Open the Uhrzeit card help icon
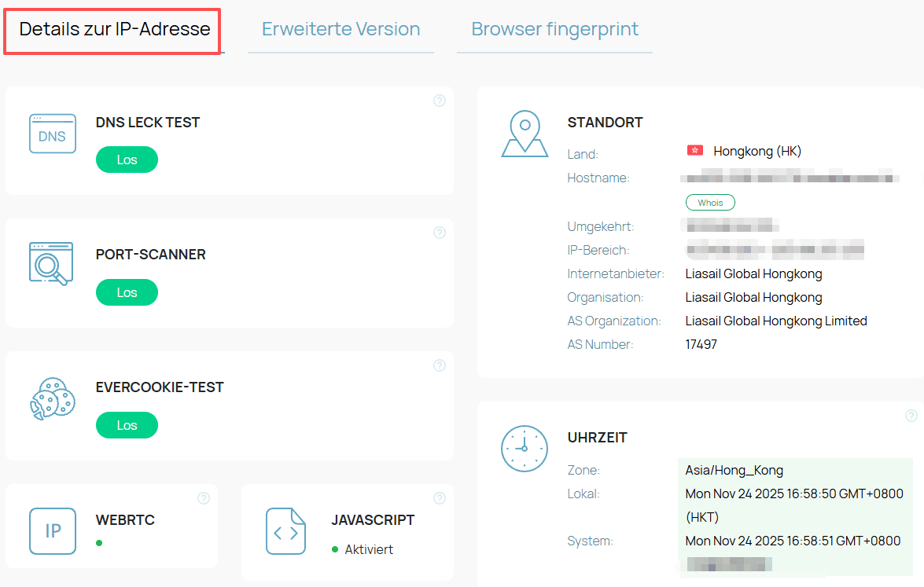The width and height of the screenshot is (924, 587). (911, 416)
